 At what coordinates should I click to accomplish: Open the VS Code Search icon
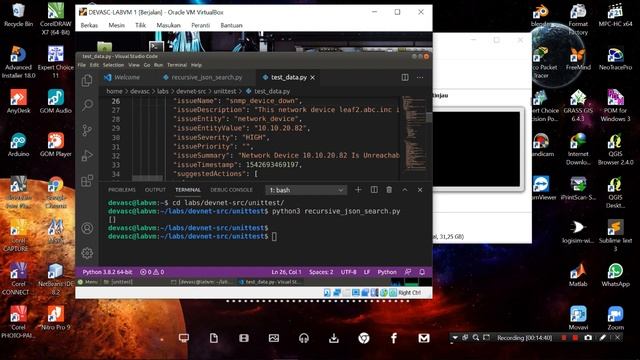87,105
